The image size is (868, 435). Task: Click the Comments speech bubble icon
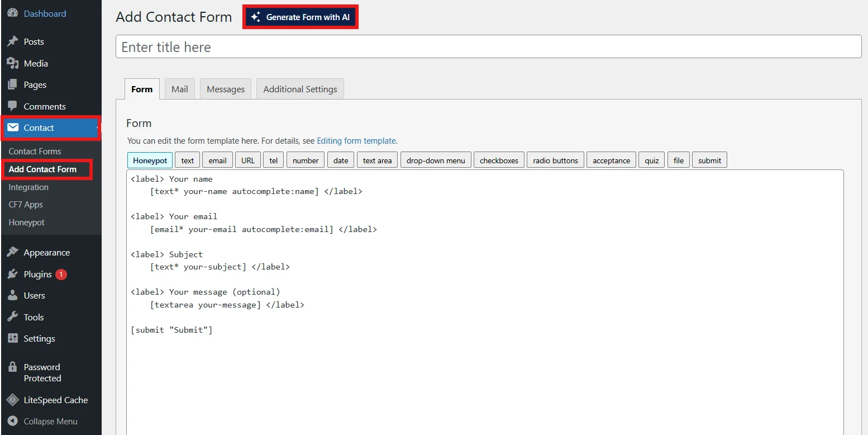tap(12, 106)
